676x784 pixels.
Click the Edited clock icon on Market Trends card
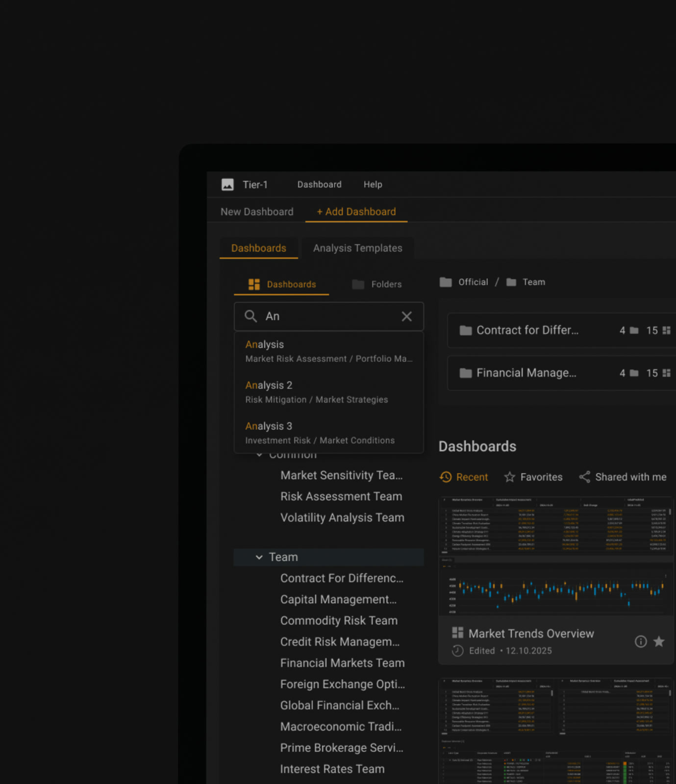point(457,651)
